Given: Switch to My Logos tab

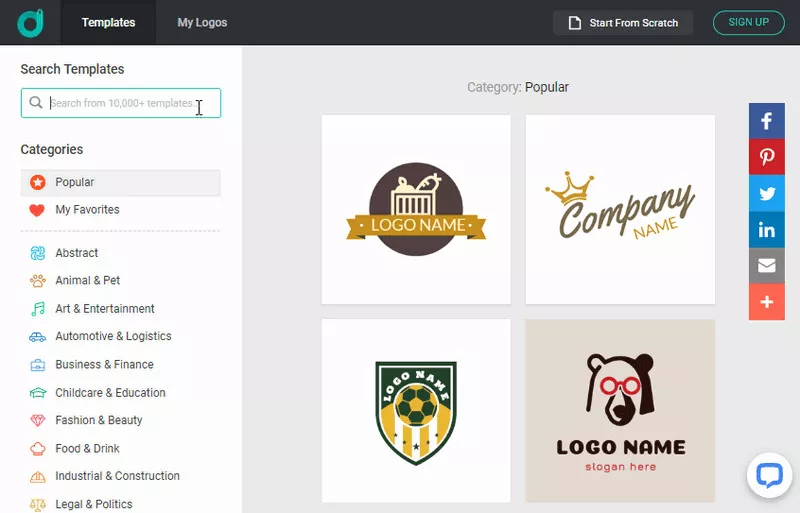Looking at the screenshot, I should (x=202, y=22).
